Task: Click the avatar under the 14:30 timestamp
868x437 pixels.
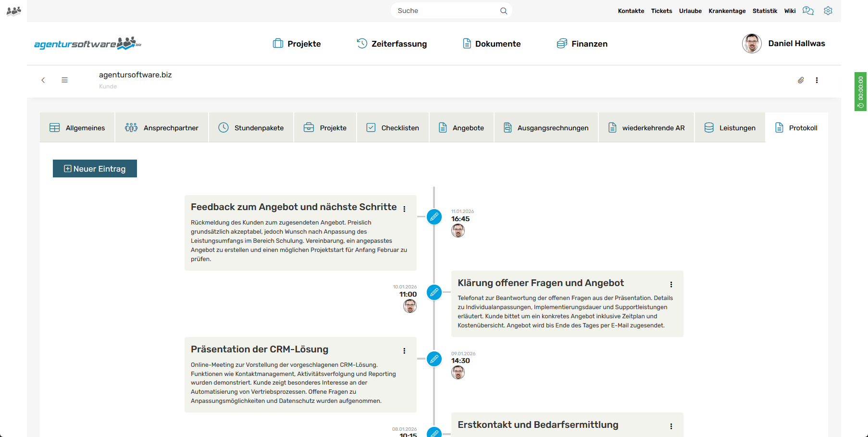Action: click(458, 372)
